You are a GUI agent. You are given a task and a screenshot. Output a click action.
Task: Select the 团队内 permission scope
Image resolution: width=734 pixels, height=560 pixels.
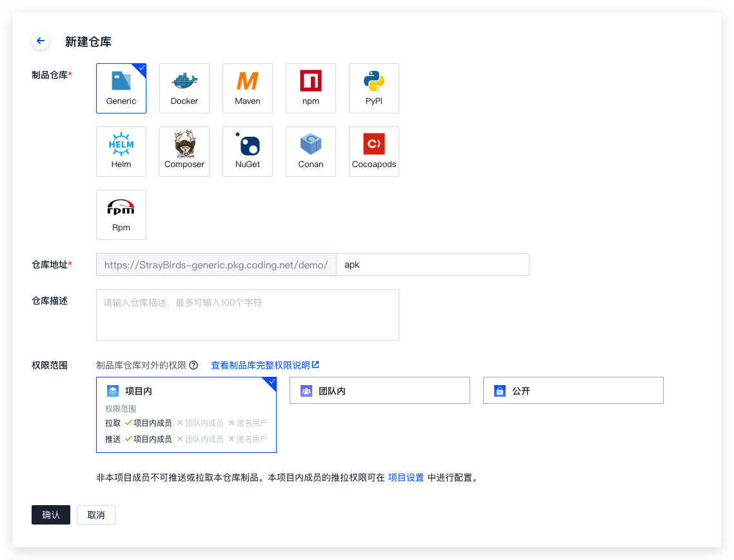380,390
